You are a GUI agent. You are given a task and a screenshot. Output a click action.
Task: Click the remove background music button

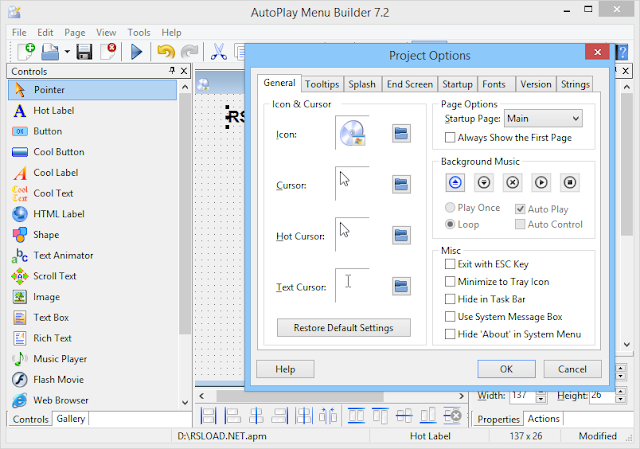[x=513, y=182]
